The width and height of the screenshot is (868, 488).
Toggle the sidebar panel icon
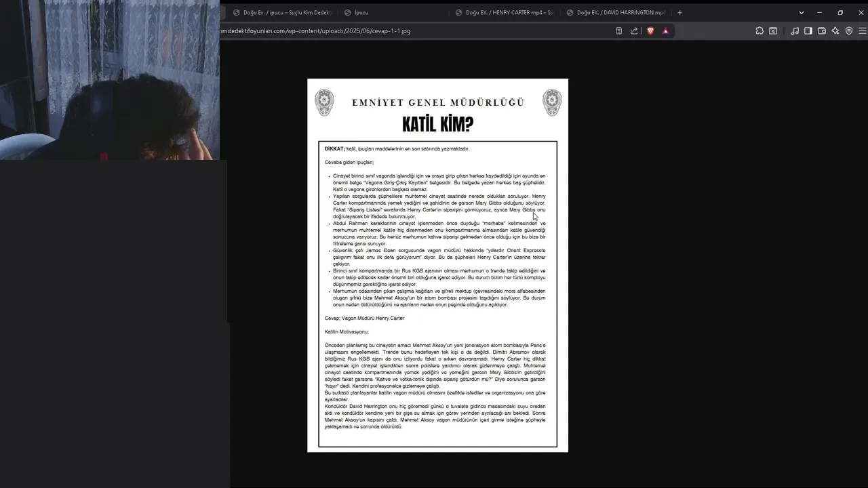click(x=808, y=30)
